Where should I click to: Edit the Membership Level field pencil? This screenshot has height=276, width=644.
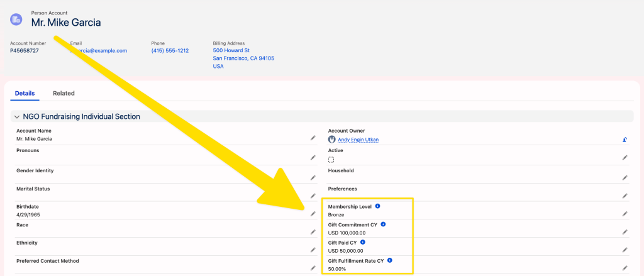coord(625,214)
